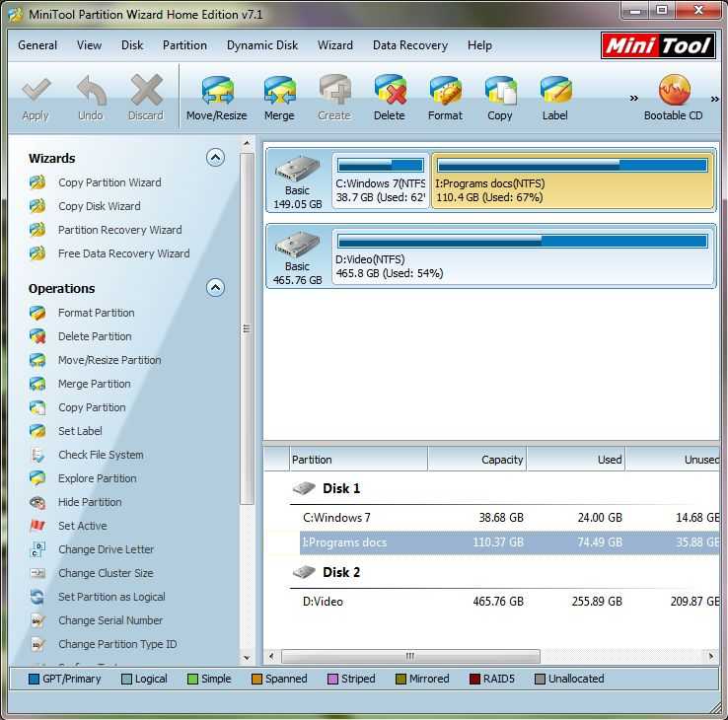Viewport: 728px width, 720px height.
Task: Open the Data Recovery menu
Action: [410, 45]
